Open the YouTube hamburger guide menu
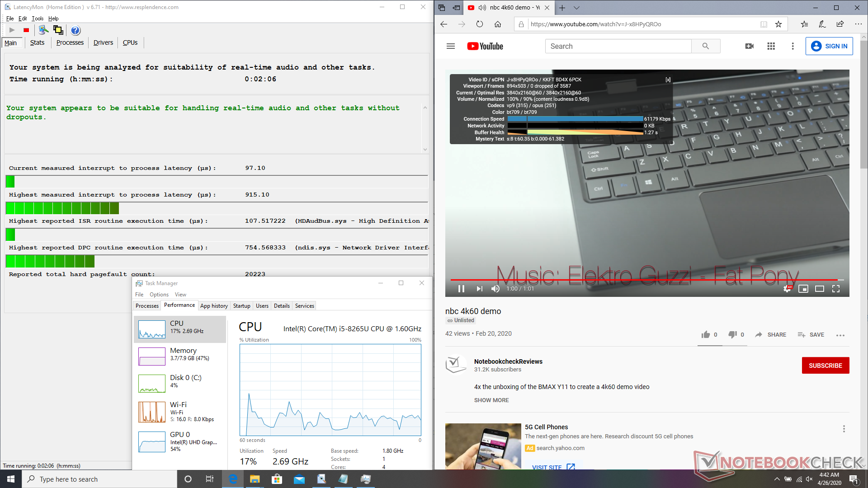Image resolution: width=868 pixels, height=488 pixels. [x=450, y=46]
